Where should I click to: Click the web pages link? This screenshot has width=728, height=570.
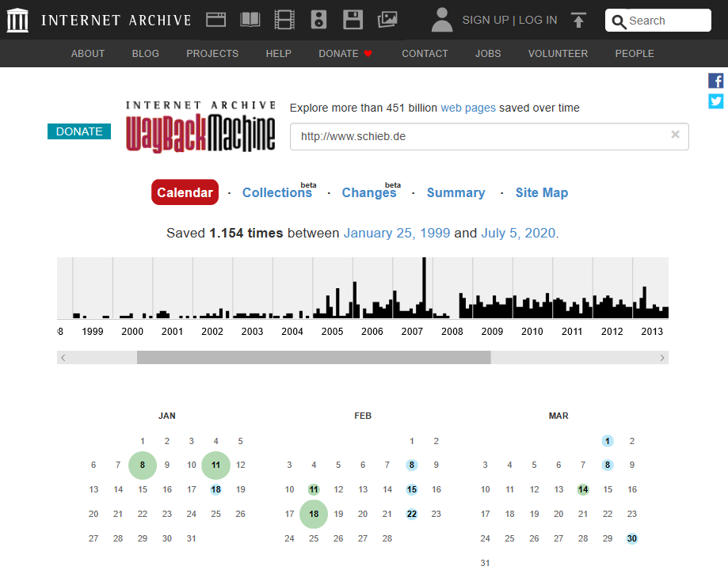pyautogui.click(x=468, y=108)
